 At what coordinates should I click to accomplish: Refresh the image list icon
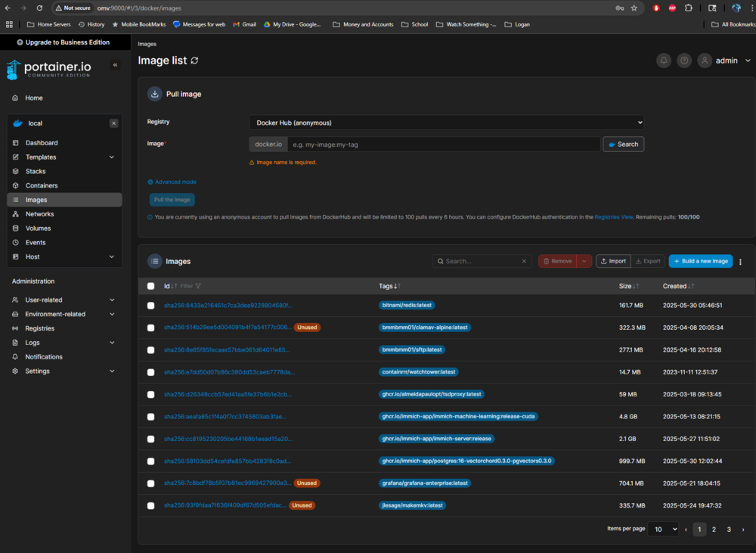(195, 61)
